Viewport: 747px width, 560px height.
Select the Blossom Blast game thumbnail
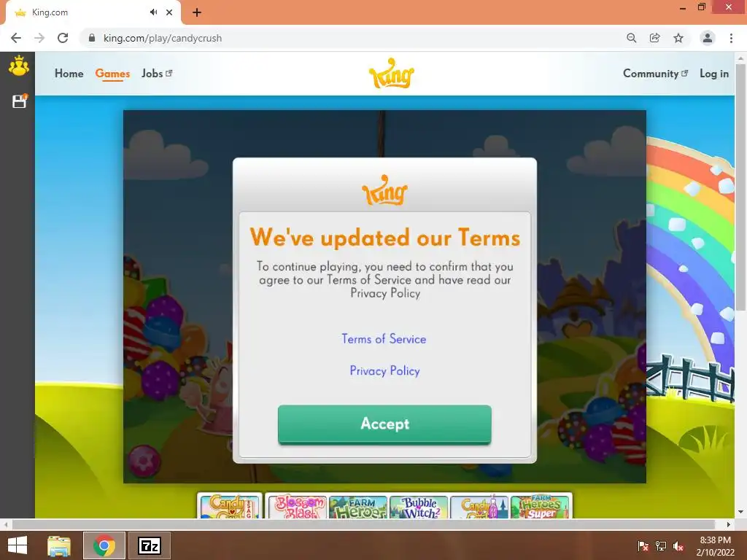pos(298,507)
